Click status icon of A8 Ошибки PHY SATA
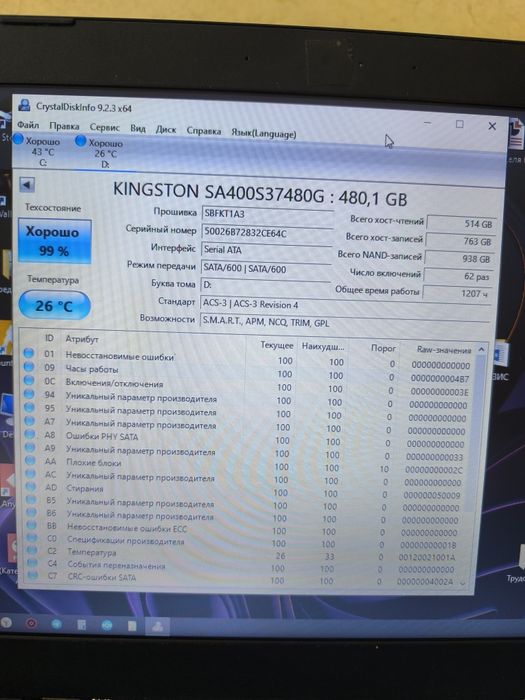 (30, 434)
